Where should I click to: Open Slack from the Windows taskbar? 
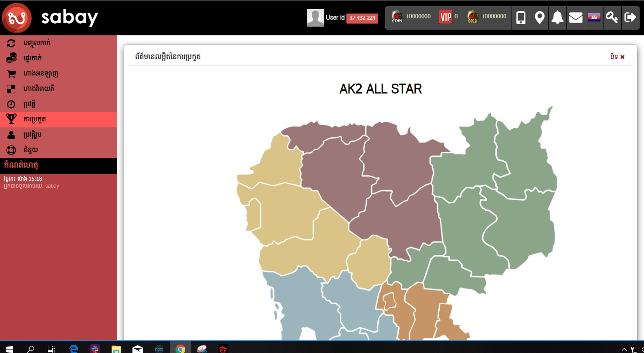[95, 349]
